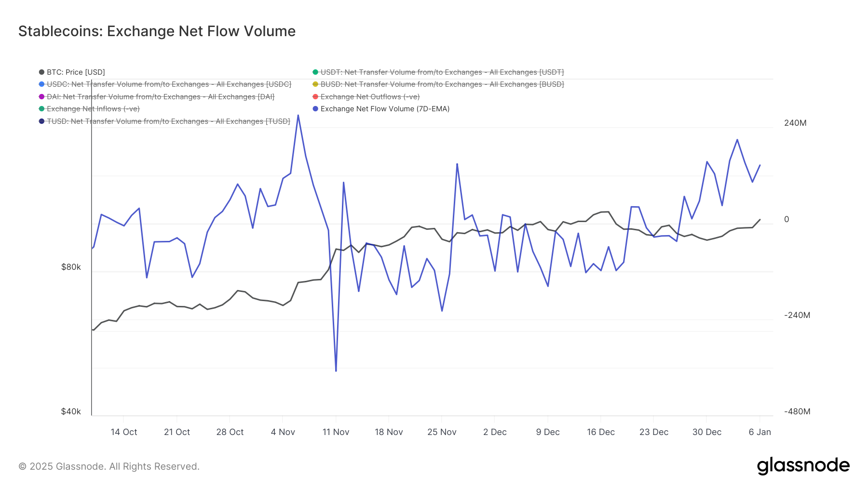Click the Stablecoins: Exchange Net Flow Volume title

pos(157,31)
